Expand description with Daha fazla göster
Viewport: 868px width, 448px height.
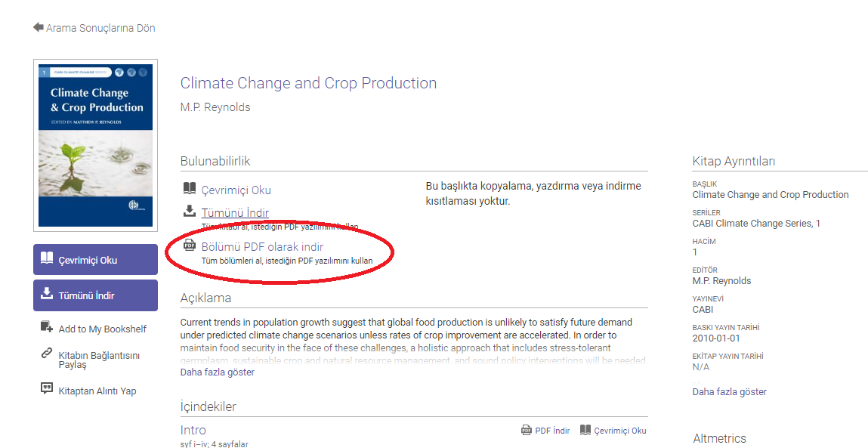point(218,372)
